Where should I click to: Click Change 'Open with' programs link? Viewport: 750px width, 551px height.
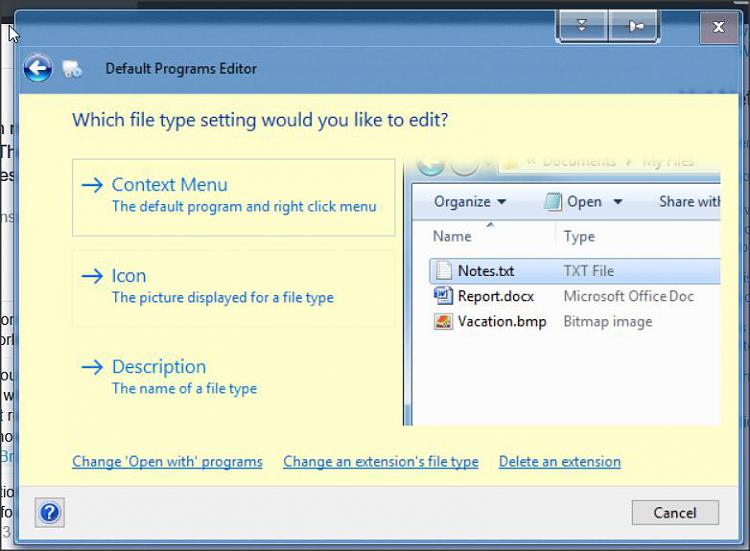point(167,462)
